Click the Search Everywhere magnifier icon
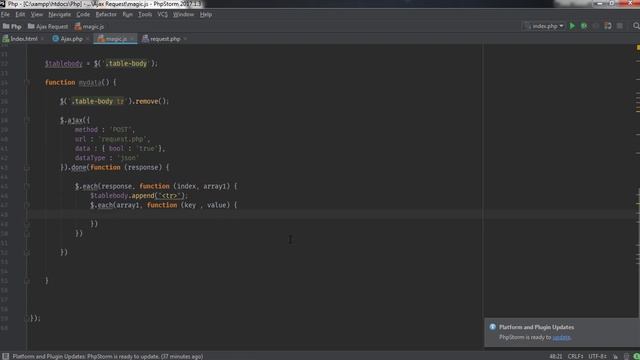Viewport: 640px width, 360px height. tap(636, 26)
